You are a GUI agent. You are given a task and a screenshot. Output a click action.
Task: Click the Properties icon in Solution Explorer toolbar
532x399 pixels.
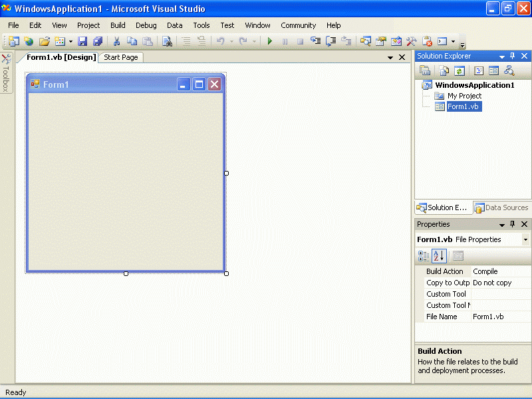tap(425, 70)
